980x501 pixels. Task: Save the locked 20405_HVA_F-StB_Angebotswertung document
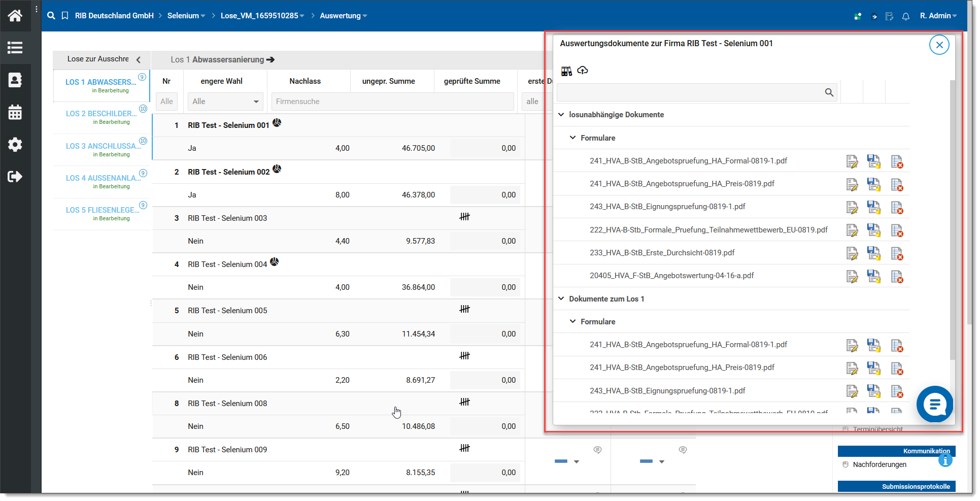(x=874, y=276)
